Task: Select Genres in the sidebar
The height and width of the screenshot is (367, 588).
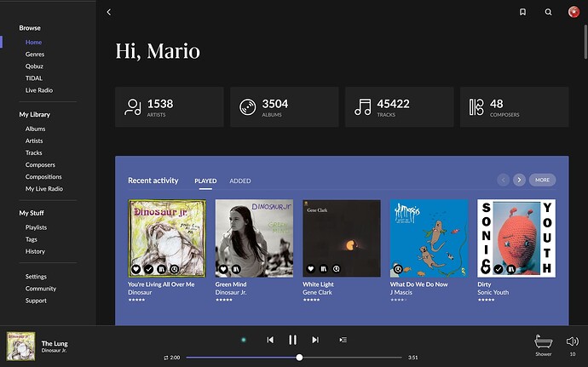Action: [34, 54]
